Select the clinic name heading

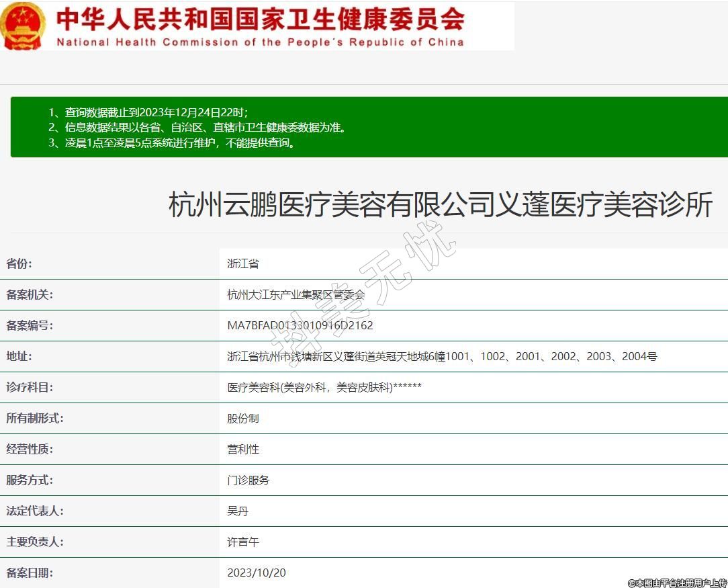coord(440,204)
